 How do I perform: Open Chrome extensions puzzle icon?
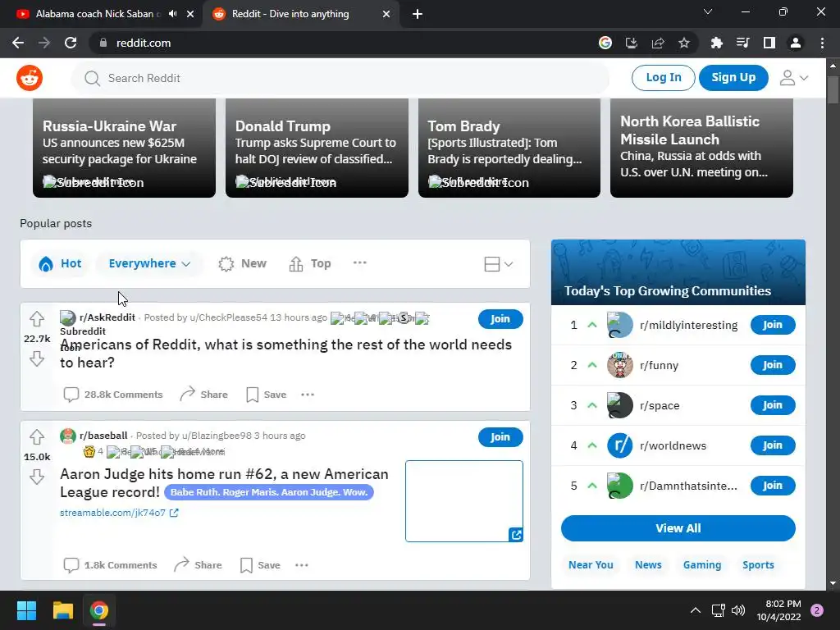click(x=717, y=43)
